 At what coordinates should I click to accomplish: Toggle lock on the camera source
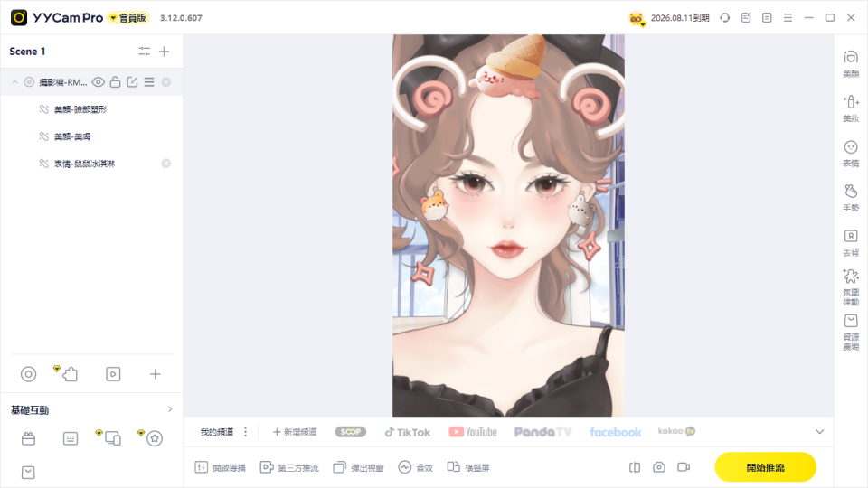point(115,82)
